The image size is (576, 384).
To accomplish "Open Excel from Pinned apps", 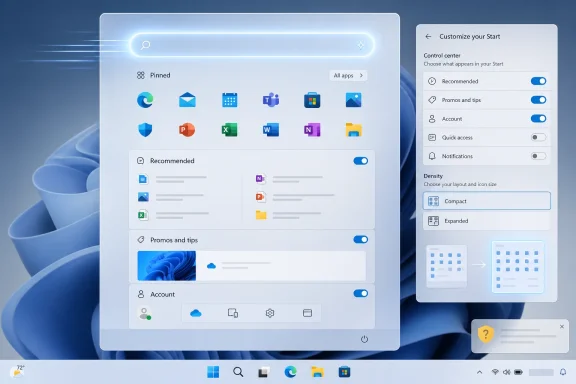I will (230, 130).
